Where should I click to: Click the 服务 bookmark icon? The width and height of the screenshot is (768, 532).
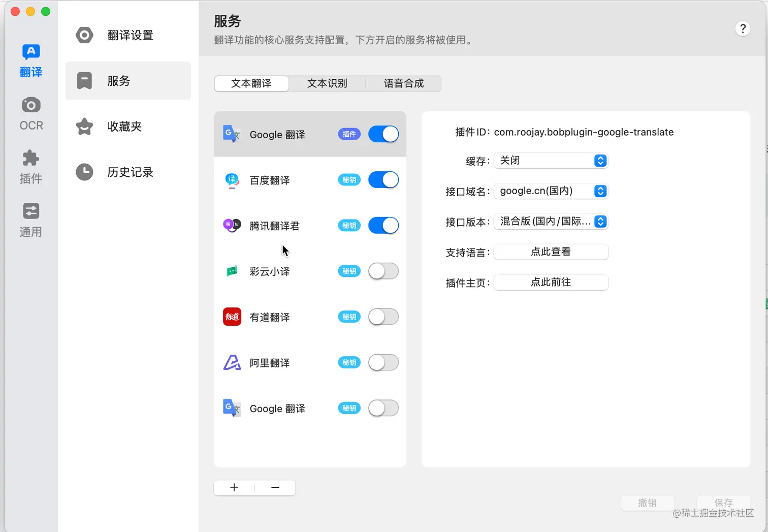(84, 81)
